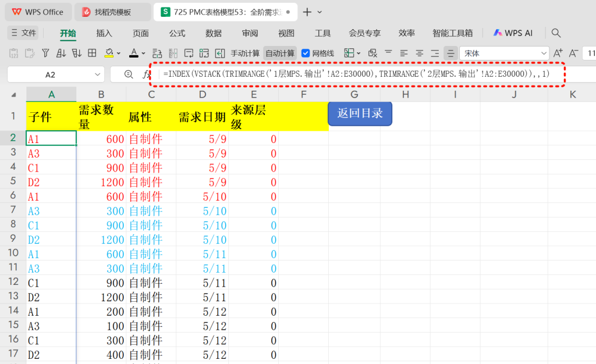The width and height of the screenshot is (596, 364).
Task: Click the 需求日期 header cell
Action: tap(203, 117)
